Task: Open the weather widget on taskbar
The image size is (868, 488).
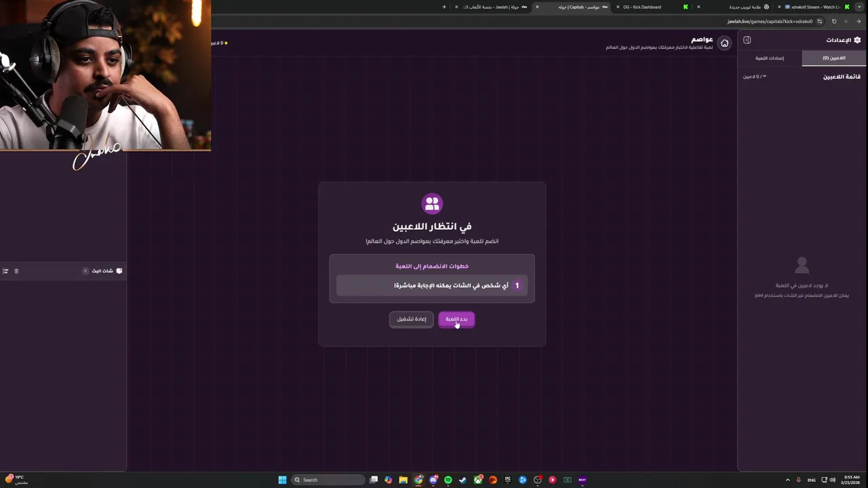Action: (x=16, y=480)
